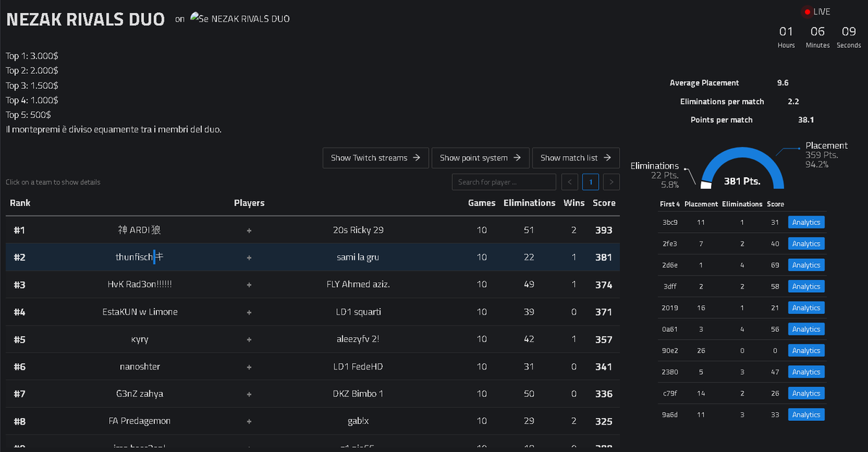Click the Games column header

(482, 203)
